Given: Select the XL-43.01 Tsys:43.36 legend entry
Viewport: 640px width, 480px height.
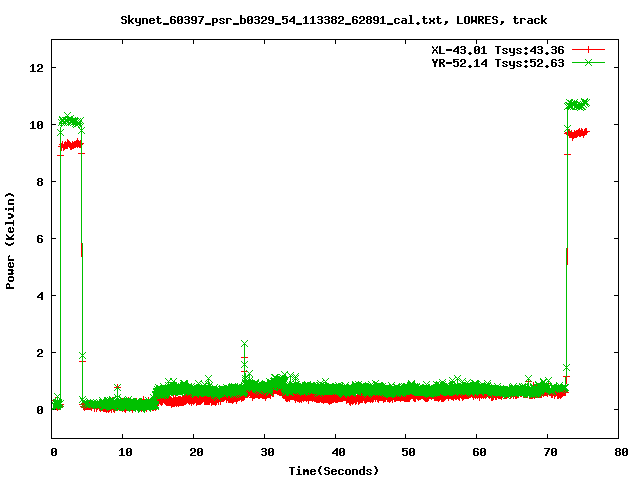Looking at the screenshot, I should pos(498,50).
